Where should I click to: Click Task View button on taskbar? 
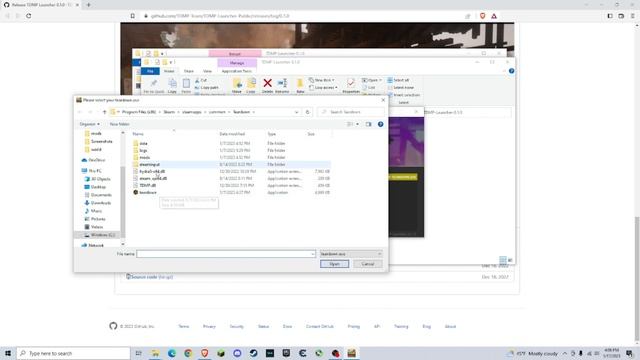point(139,353)
